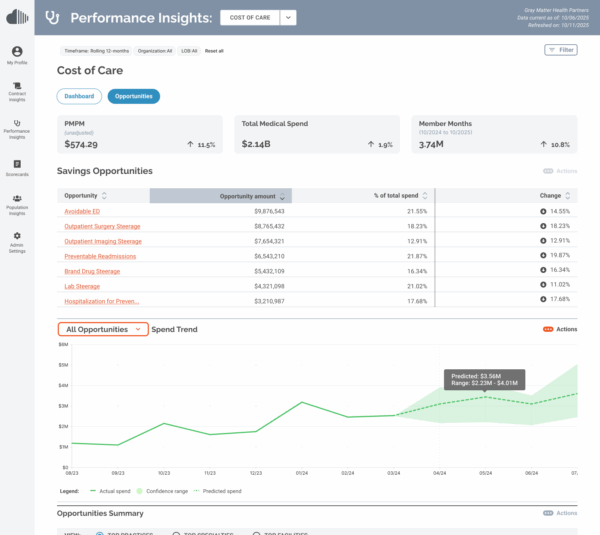Expand the Cost of Care header dropdown

288,17
